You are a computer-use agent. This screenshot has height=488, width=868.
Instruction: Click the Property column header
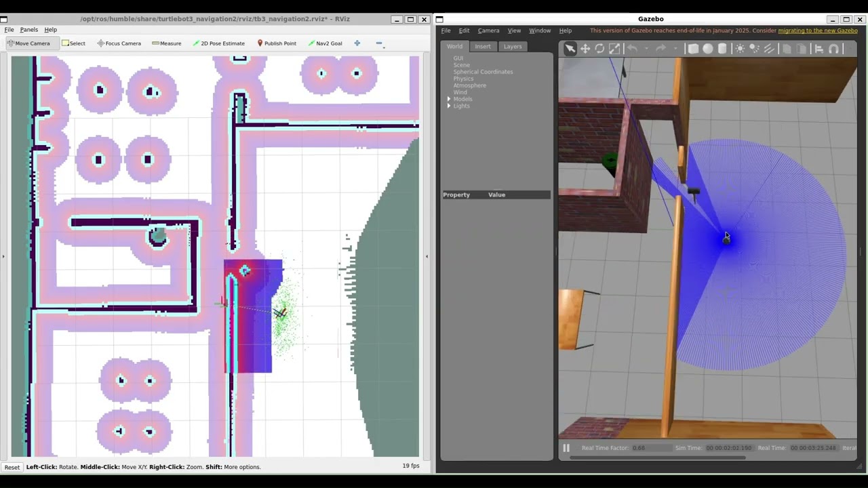coord(456,195)
